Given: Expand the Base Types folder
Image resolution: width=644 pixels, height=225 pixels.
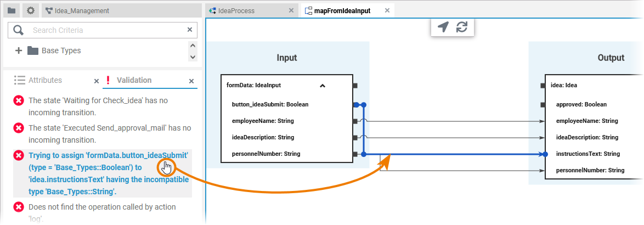Looking at the screenshot, I should [x=18, y=50].
